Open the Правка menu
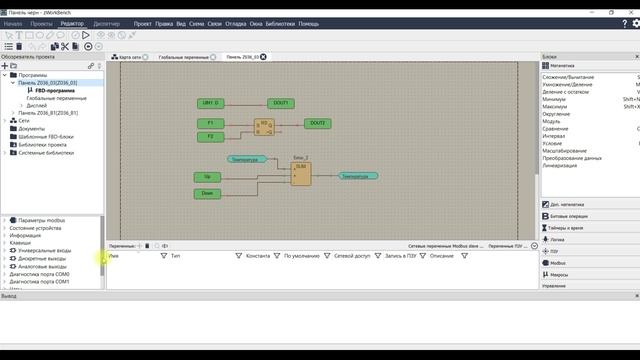The height and width of the screenshot is (360, 640). click(164, 24)
